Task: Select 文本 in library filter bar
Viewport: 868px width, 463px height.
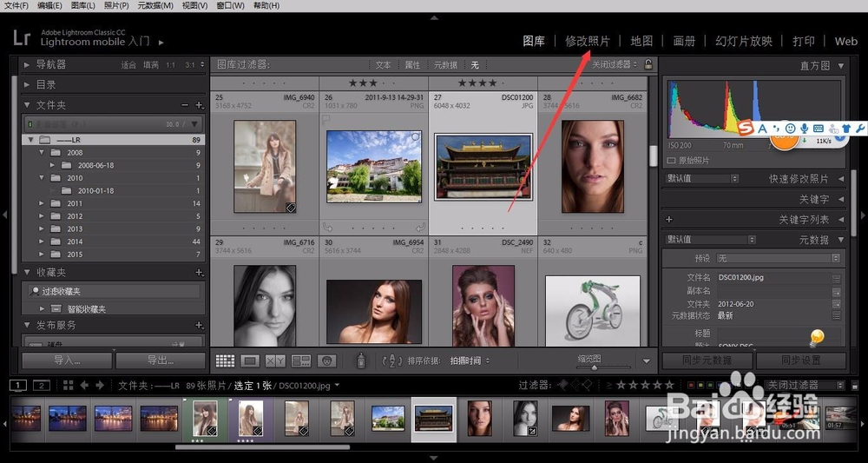Action: pos(383,65)
